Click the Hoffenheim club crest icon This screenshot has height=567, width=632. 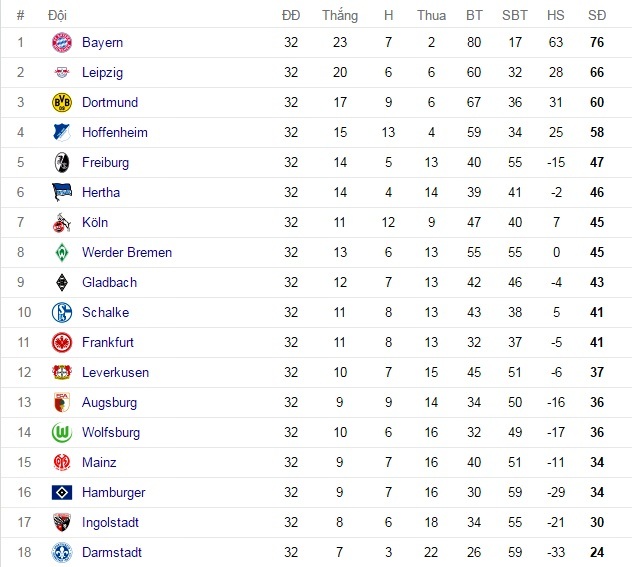click(x=62, y=133)
